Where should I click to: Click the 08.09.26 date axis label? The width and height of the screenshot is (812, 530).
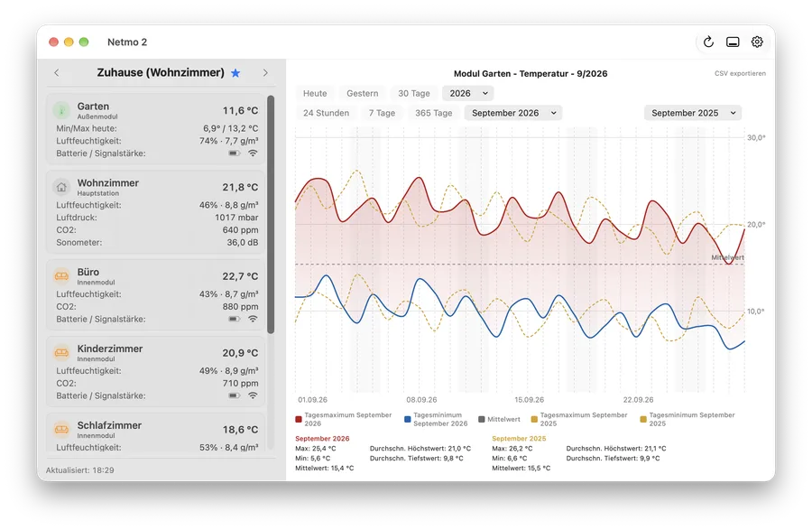click(x=421, y=400)
